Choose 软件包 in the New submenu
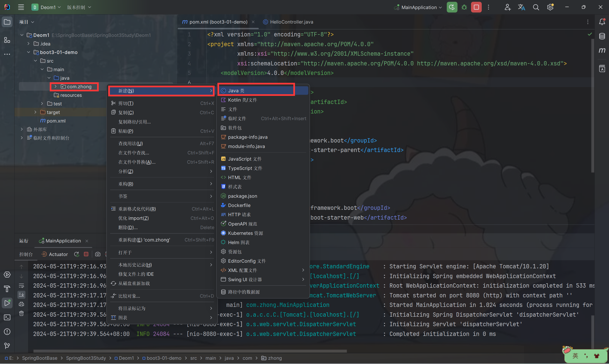 pos(263,128)
